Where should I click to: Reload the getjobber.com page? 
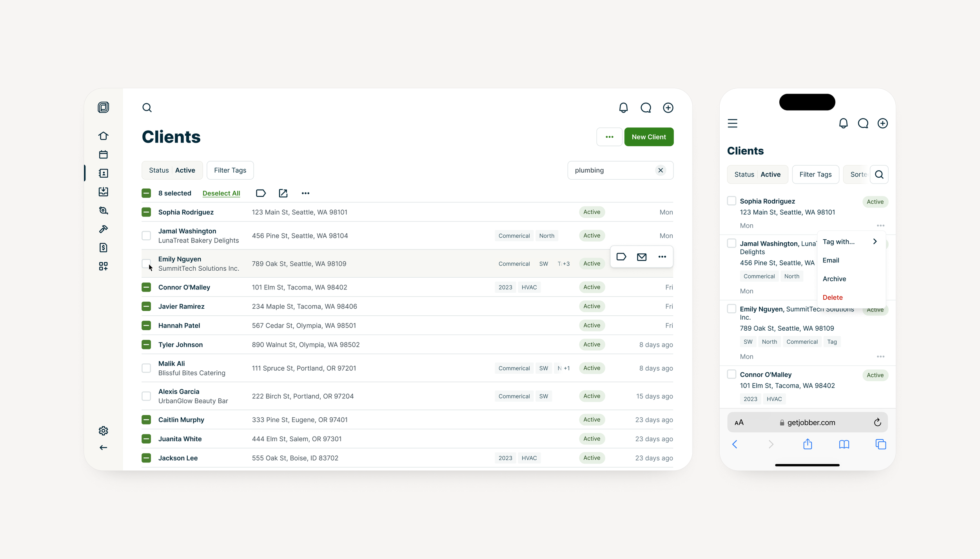[x=877, y=422]
